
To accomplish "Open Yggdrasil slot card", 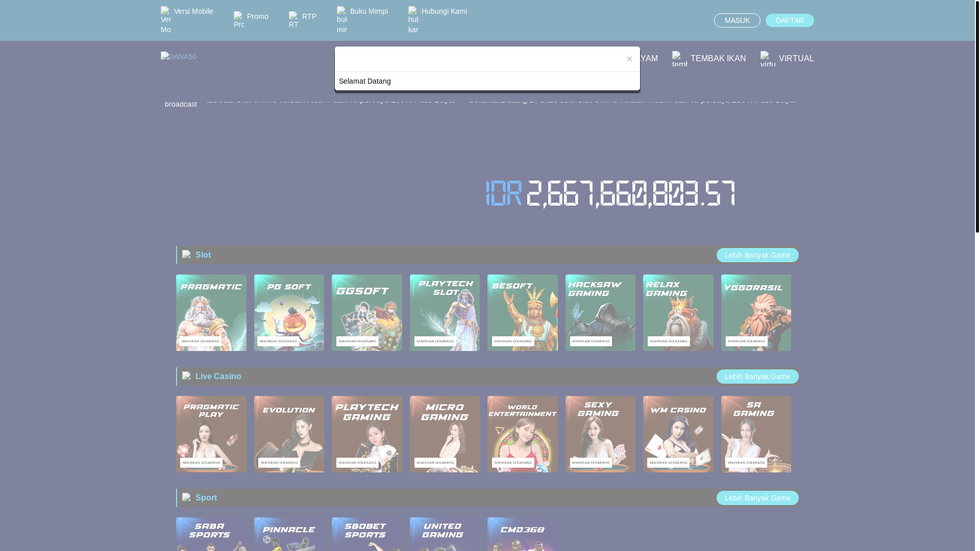I will point(756,313).
